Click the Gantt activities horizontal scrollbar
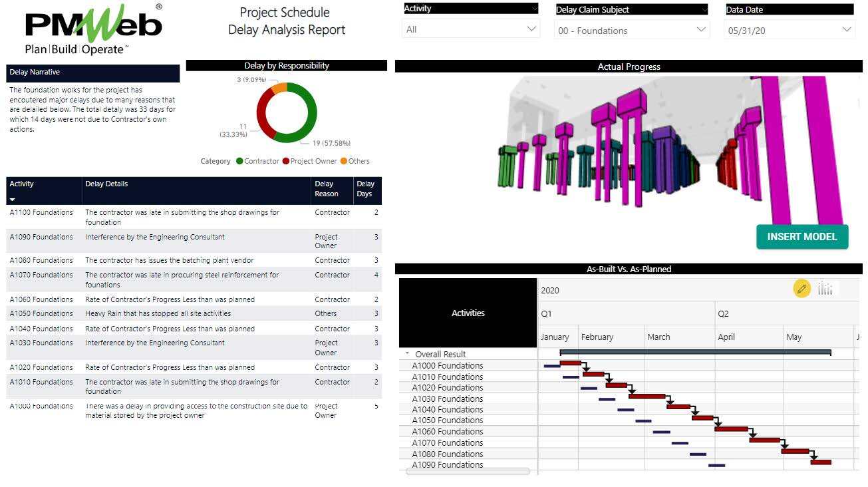Image resolution: width=868 pixels, height=487 pixels. (x=468, y=471)
